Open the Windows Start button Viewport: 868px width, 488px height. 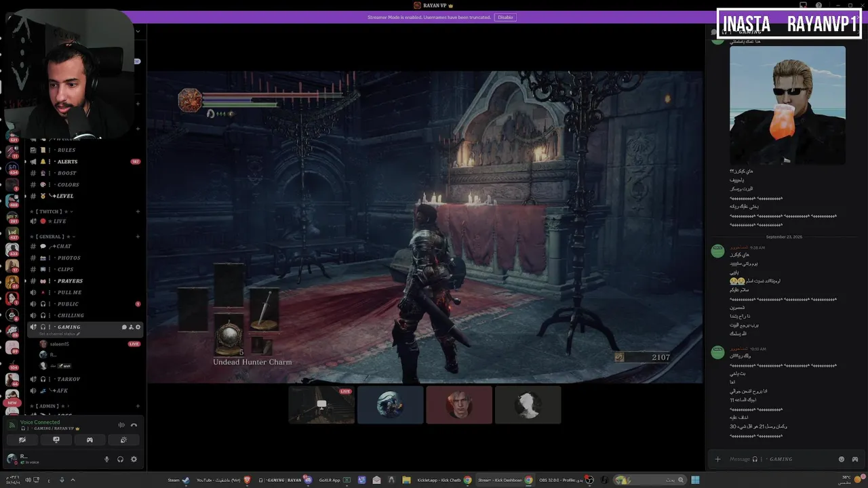coord(695,480)
